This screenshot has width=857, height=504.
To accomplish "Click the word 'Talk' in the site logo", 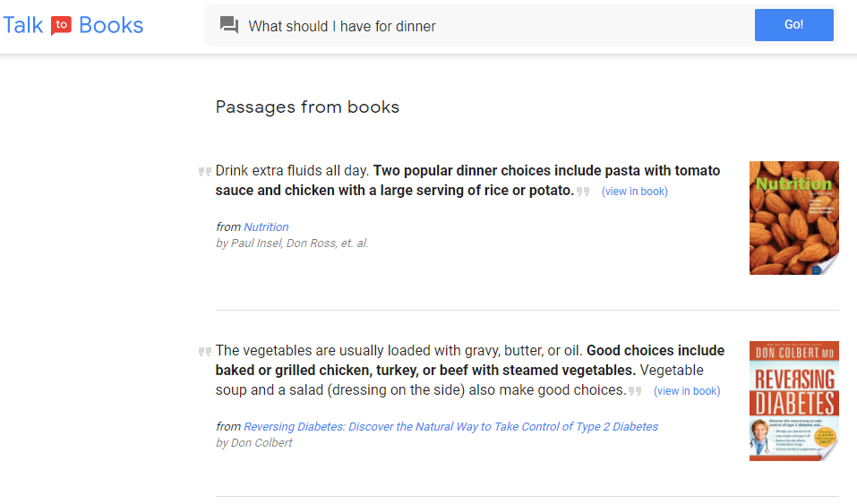I will tap(23, 25).
